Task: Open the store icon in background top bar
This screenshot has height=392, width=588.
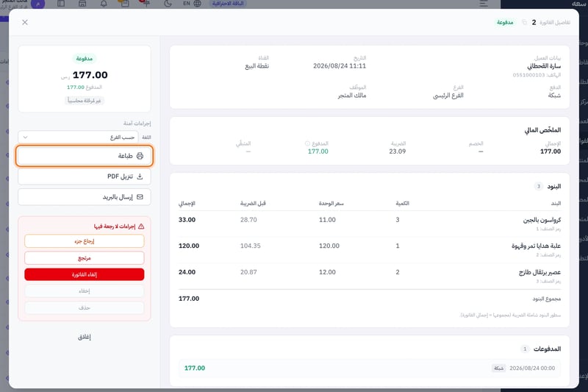Action: [x=82, y=4]
